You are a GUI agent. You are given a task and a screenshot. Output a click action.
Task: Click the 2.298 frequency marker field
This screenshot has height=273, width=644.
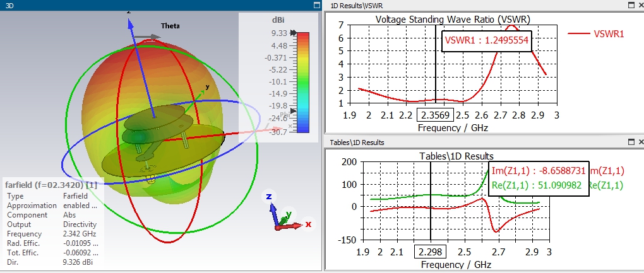pos(431,252)
